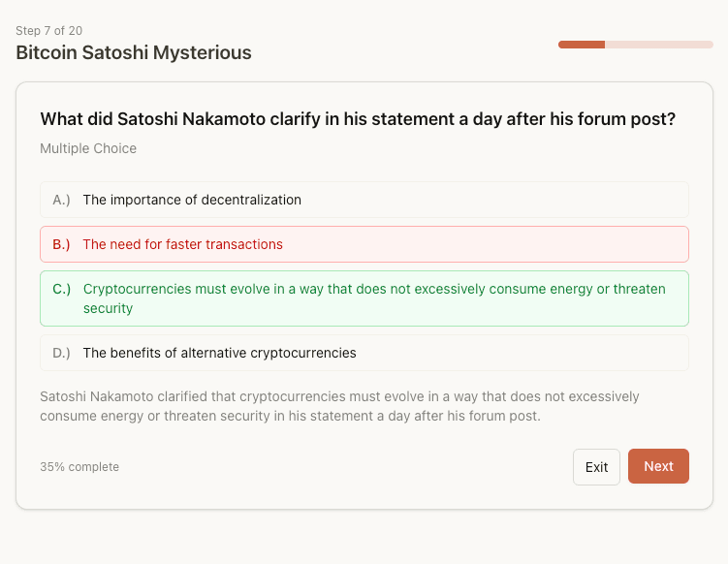Click the unfilled pale section of progress bar

(x=659, y=45)
